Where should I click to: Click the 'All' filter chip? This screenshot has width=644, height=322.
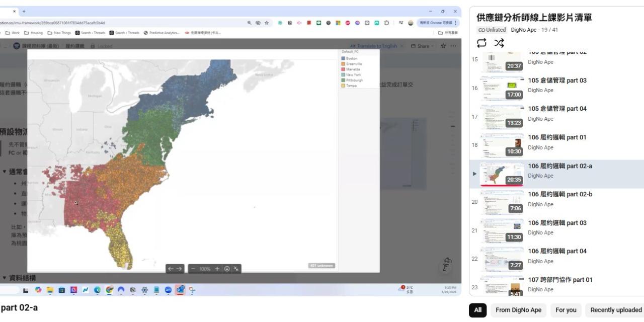click(x=477, y=310)
